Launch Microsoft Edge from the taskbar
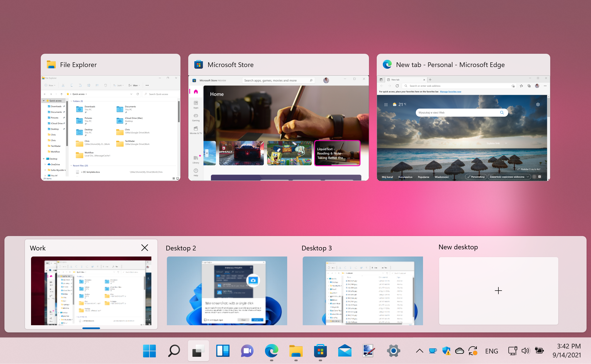 [271, 351]
